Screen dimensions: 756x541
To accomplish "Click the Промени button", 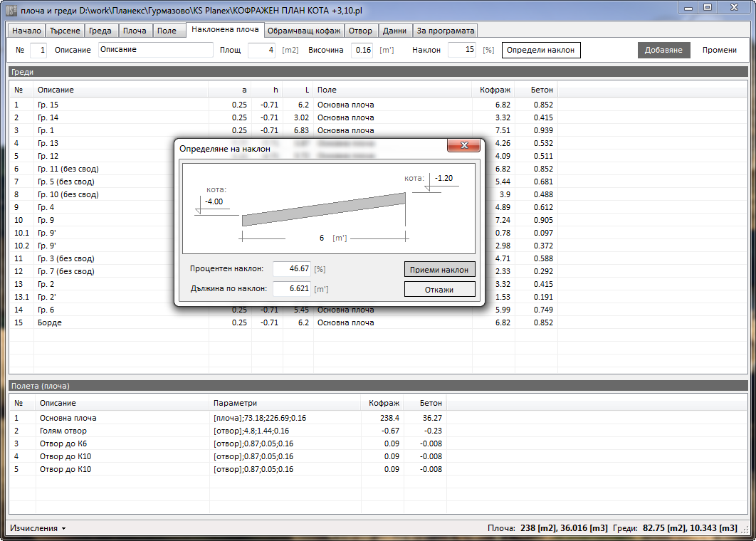I will (x=719, y=51).
